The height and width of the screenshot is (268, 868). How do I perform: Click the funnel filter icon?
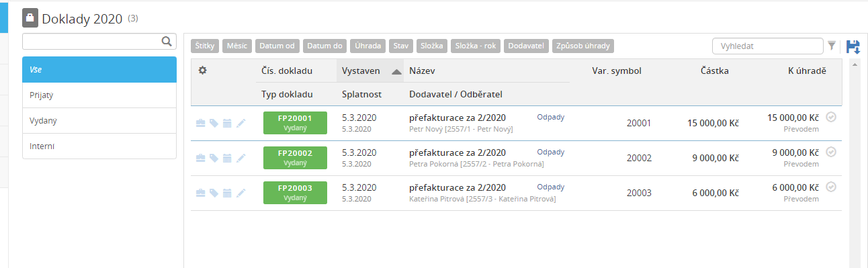[832, 46]
